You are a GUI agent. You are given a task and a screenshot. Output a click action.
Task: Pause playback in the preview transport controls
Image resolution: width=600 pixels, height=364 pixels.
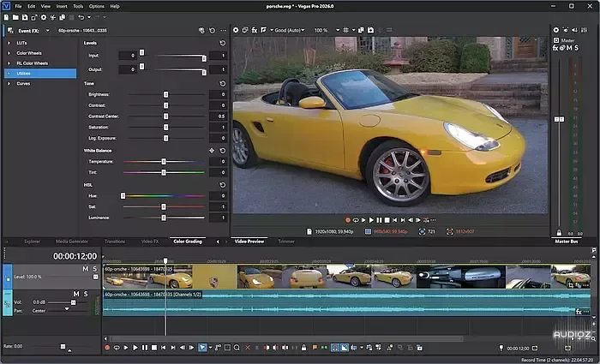click(x=379, y=220)
